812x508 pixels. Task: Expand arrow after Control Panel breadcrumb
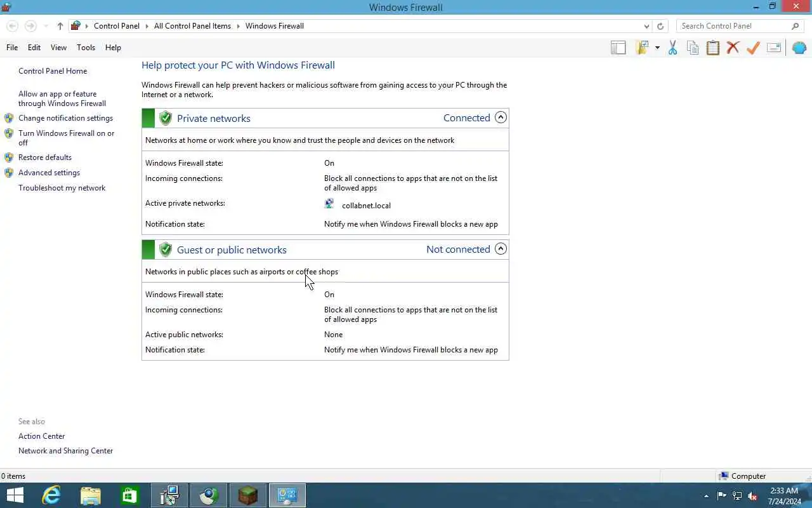tap(147, 26)
